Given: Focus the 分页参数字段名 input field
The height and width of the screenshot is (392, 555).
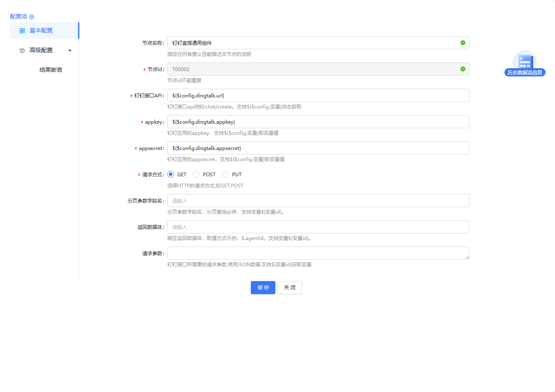Looking at the screenshot, I should (318, 201).
